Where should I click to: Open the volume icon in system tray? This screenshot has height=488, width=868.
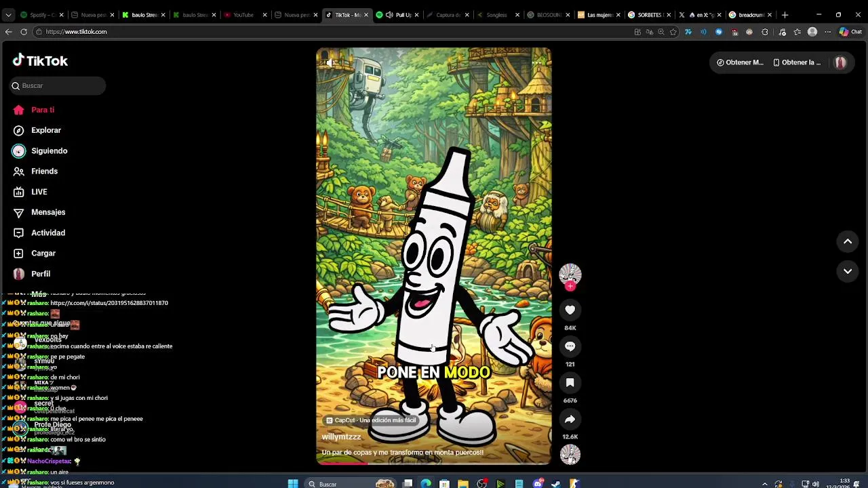point(816,484)
